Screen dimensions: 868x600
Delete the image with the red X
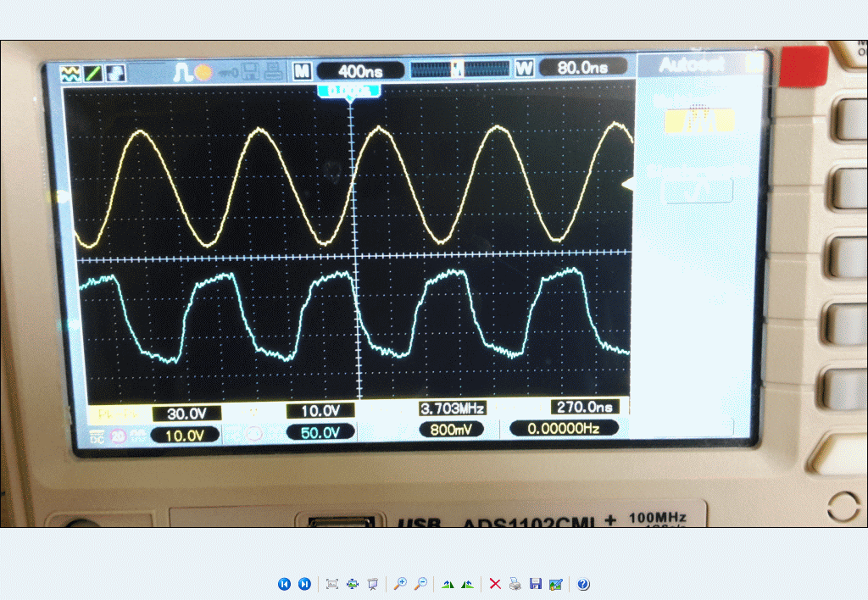495,584
